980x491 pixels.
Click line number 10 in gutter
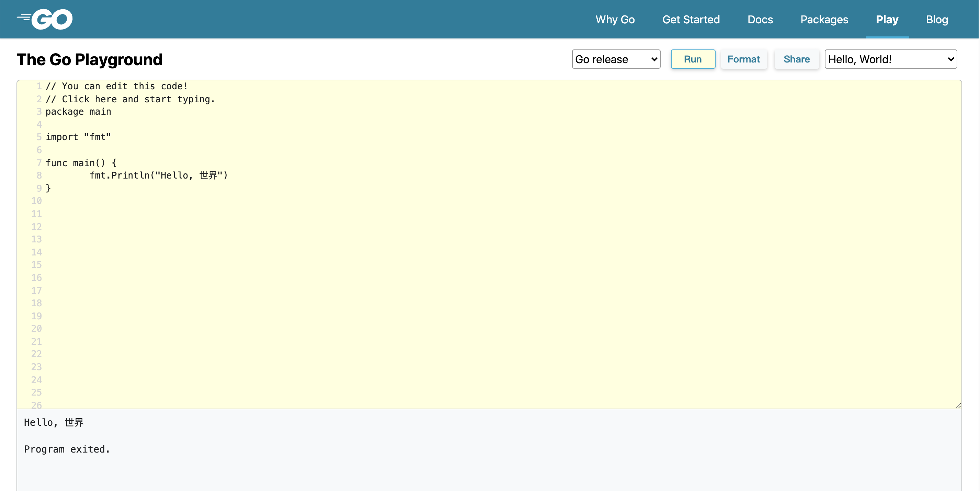point(36,201)
